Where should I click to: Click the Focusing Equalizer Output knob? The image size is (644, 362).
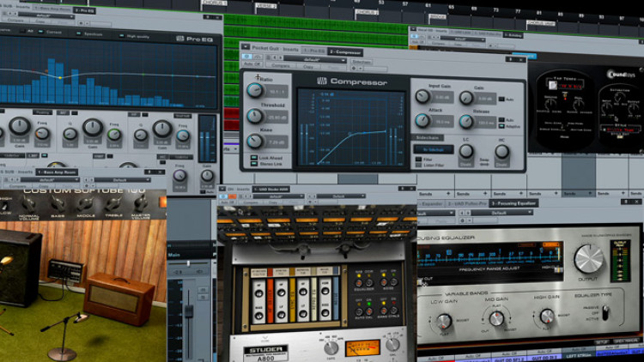point(588,259)
